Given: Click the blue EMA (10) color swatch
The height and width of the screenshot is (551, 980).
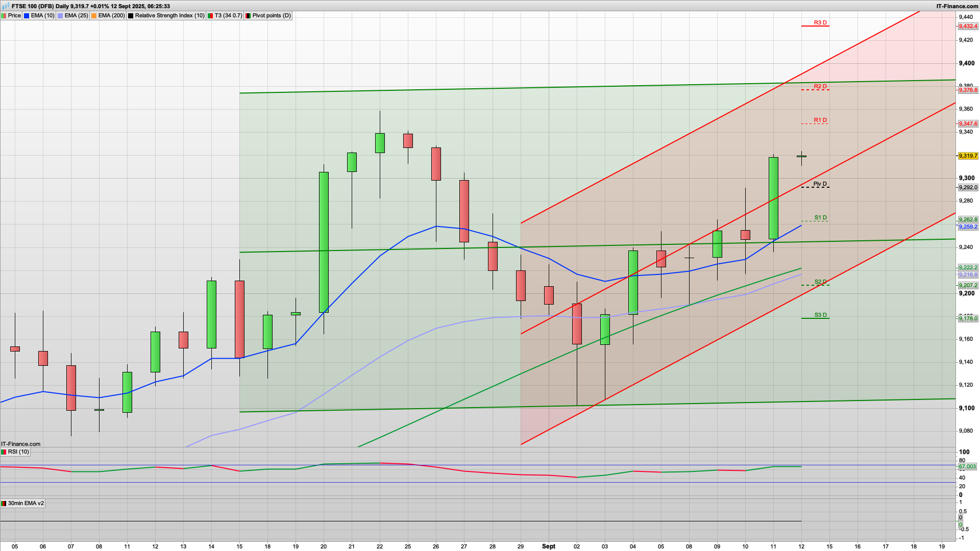Looking at the screenshot, I should [x=27, y=16].
